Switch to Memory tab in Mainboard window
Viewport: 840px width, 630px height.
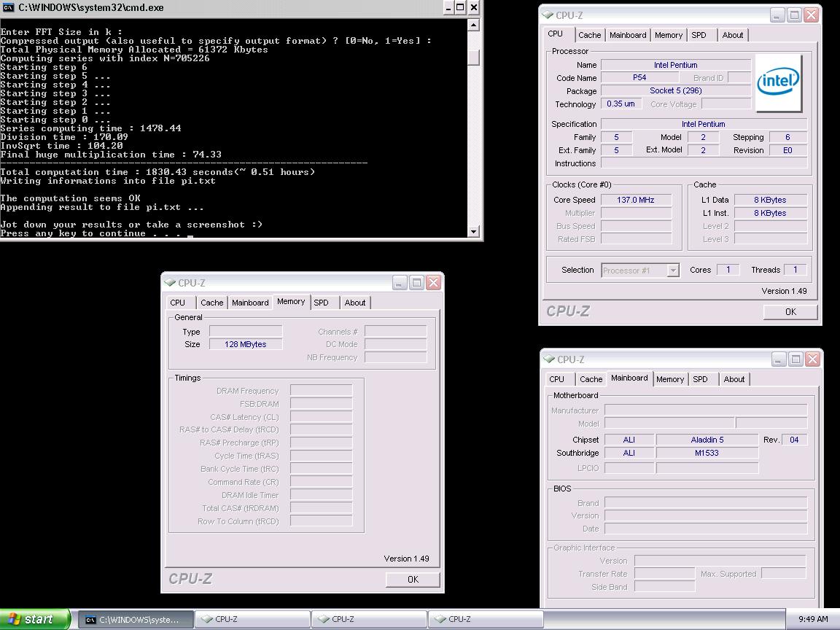tap(669, 379)
